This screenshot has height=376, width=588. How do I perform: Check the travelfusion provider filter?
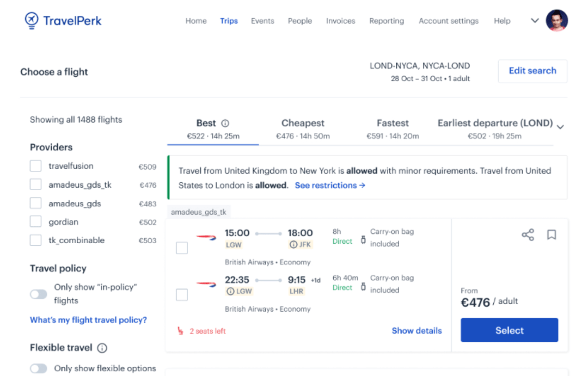35,166
